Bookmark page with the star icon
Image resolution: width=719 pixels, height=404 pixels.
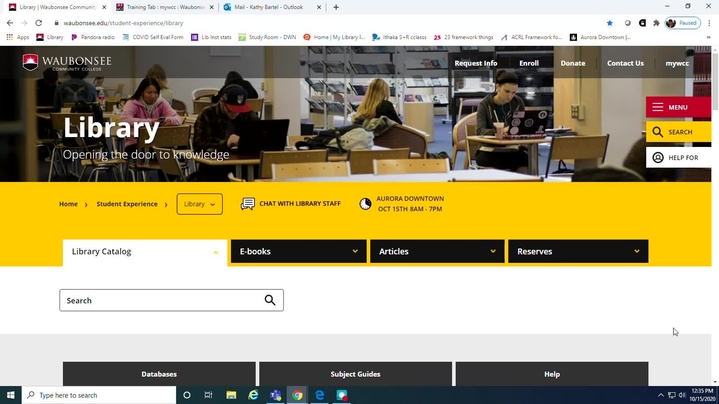609,23
